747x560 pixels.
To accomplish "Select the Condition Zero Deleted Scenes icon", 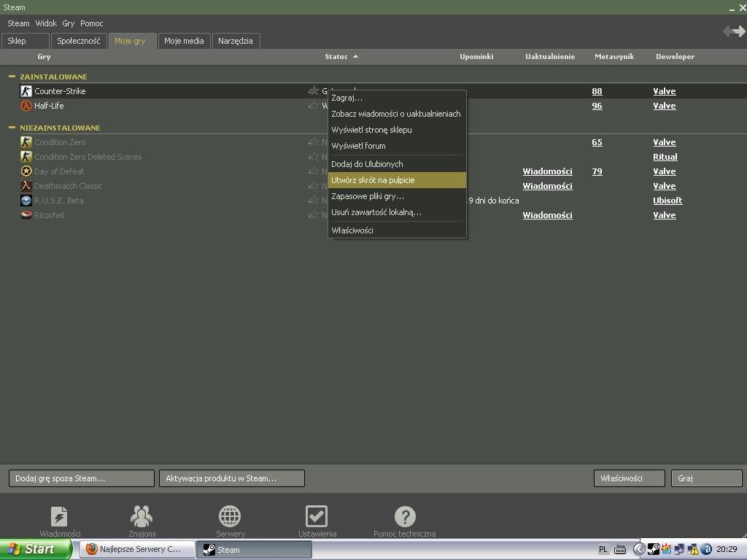I will (26, 157).
